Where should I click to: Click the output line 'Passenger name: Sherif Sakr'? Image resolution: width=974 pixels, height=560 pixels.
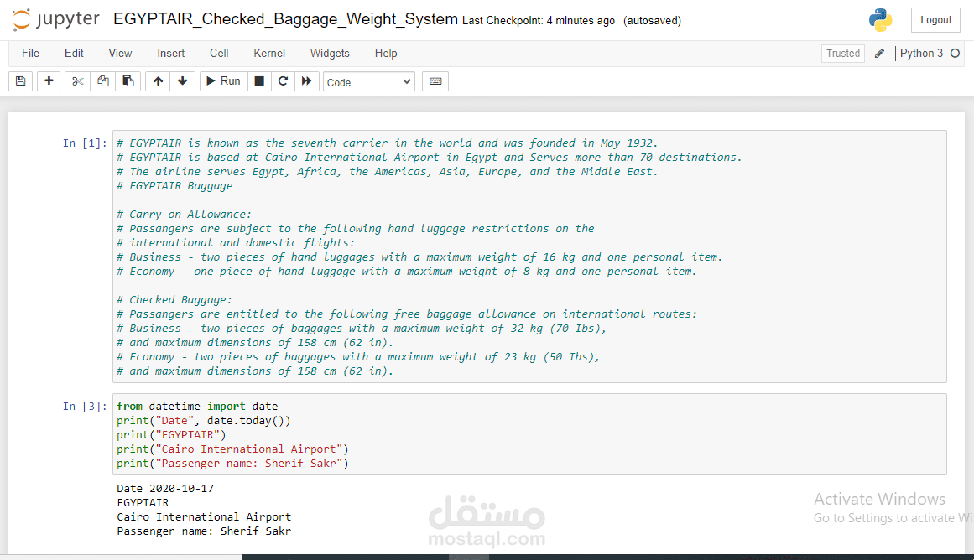(x=204, y=531)
